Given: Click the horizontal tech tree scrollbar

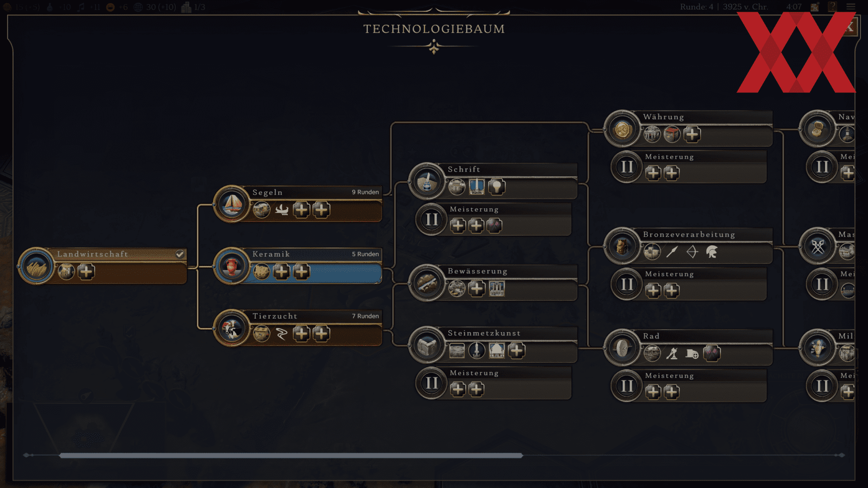Looking at the screenshot, I should tap(291, 455).
